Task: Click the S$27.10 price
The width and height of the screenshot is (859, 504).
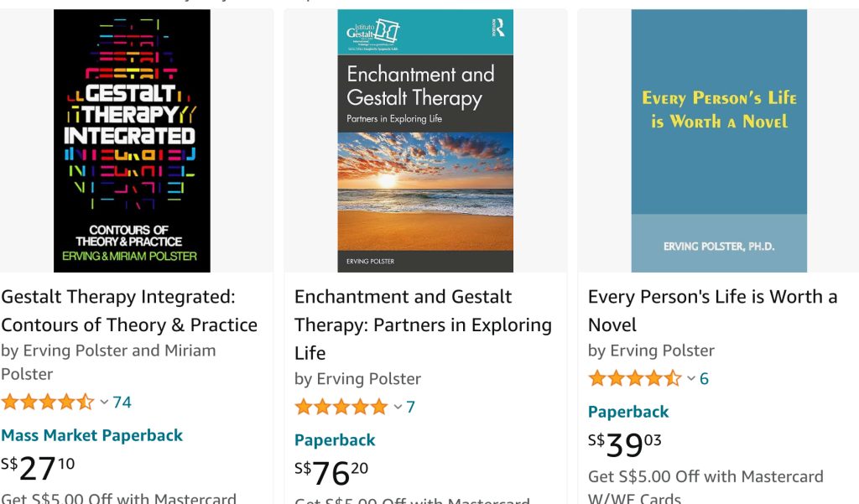Action: [38, 468]
